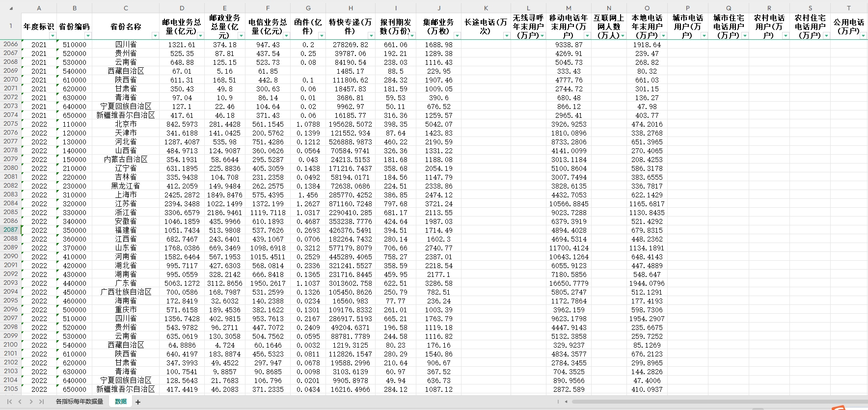Open filter dropdown for 农村电话用户 column
The height and width of the screenshot is (410, 868).
[x=786, y=35]
